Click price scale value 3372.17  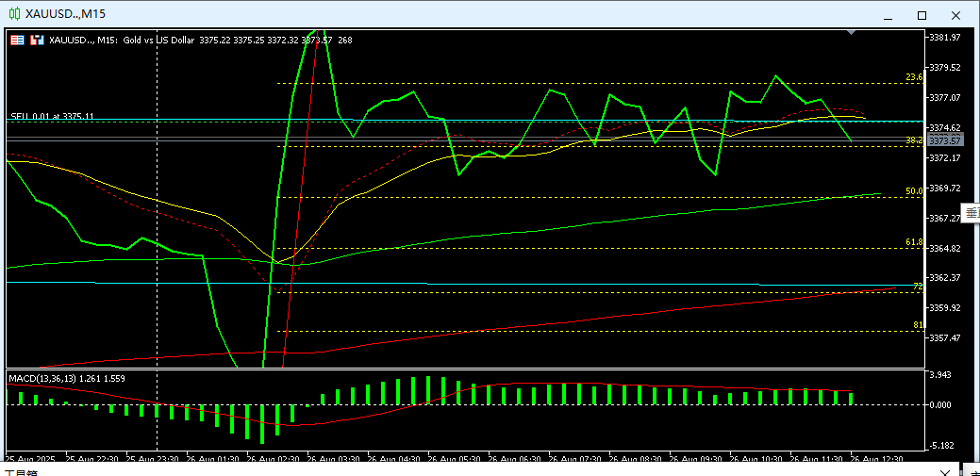(946, 158)
